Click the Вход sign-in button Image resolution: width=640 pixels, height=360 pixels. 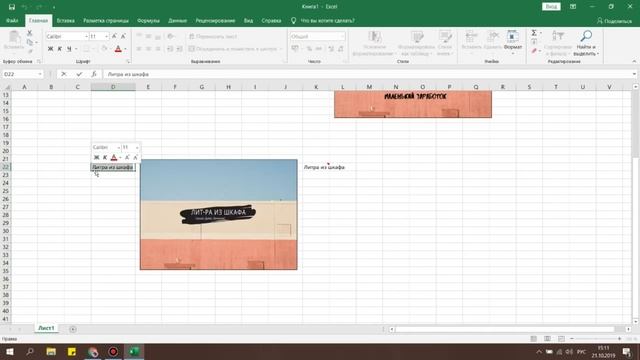coord(551,7)
